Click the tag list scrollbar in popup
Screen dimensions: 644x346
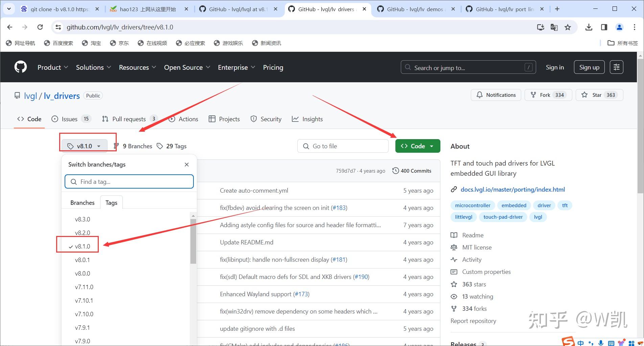(x=193, y=241)
